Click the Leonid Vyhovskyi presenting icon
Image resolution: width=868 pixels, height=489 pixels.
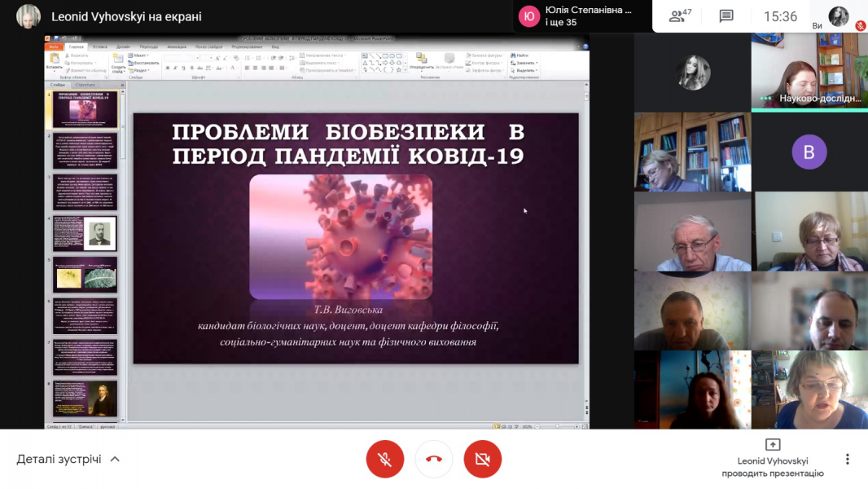[772, 444]
